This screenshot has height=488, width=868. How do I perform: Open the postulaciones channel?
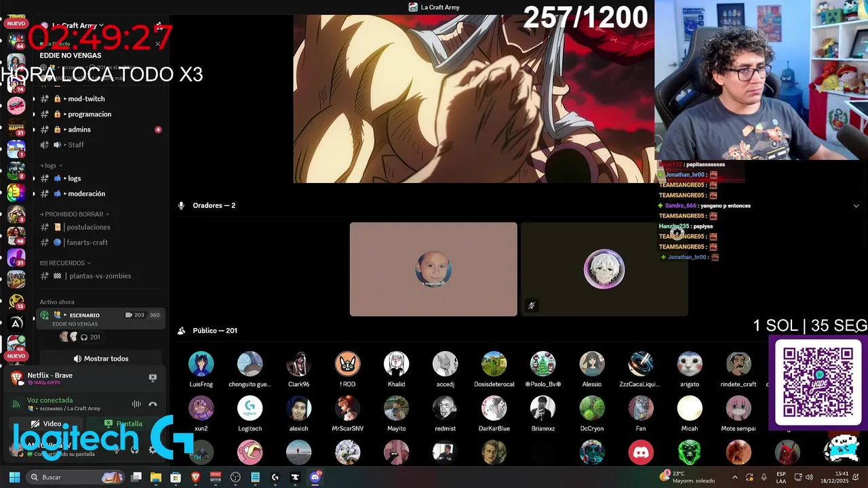point(100,227)
